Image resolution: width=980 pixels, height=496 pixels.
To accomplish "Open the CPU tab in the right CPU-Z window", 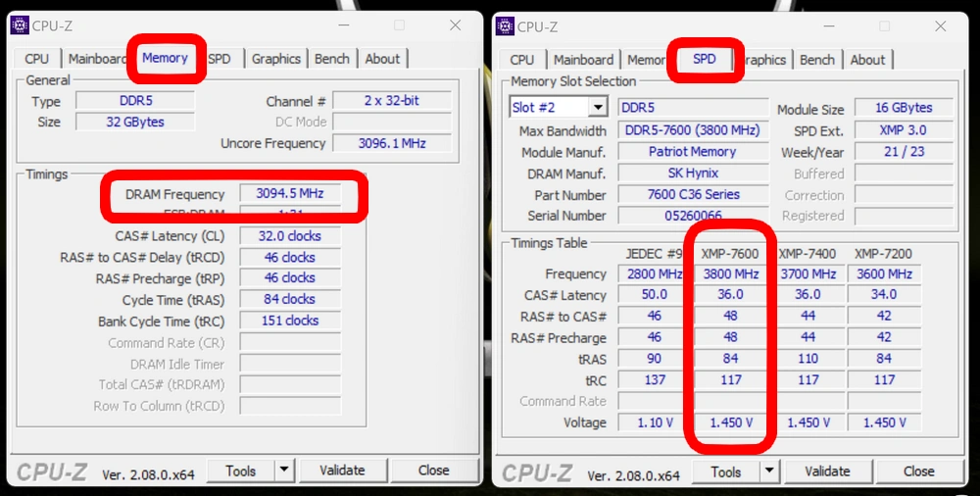I will click(522, 60).
